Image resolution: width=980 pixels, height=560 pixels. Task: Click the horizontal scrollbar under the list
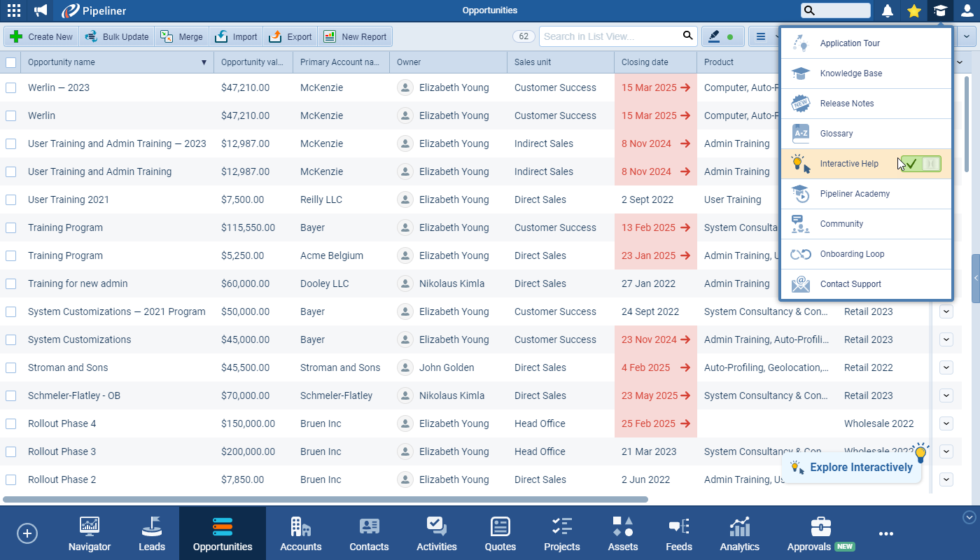pos(325,500)
